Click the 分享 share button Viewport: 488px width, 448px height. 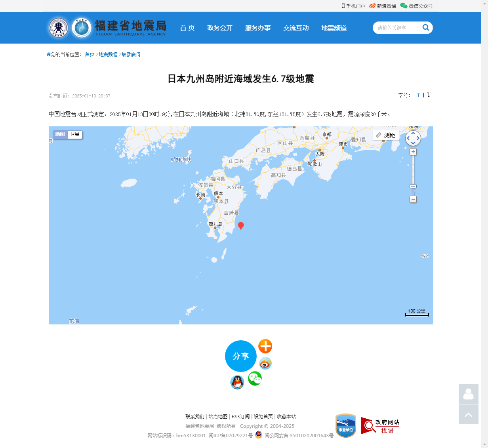coord(241,356)
